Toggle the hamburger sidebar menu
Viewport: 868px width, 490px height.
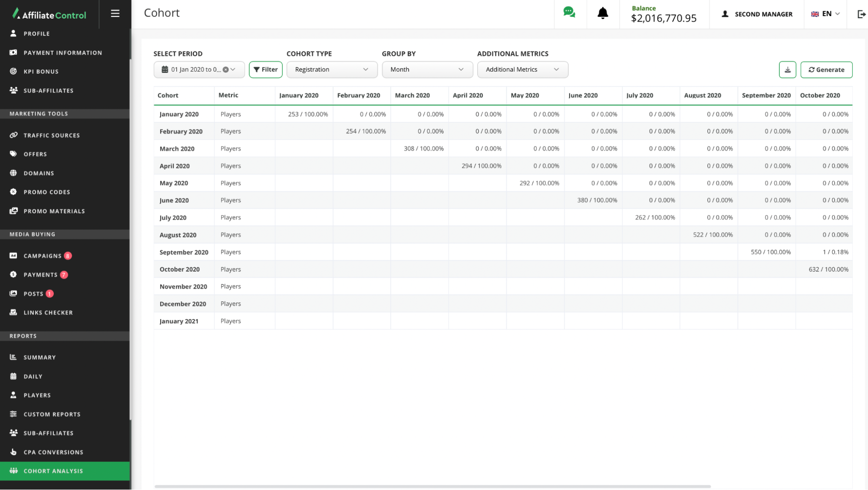pyautogui.click(x=115, y=13)
